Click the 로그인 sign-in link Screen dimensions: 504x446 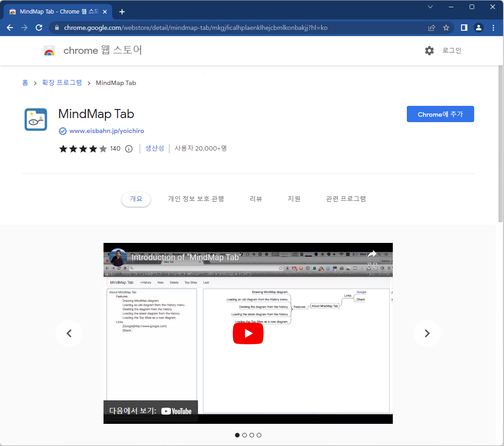coord(452,50)
